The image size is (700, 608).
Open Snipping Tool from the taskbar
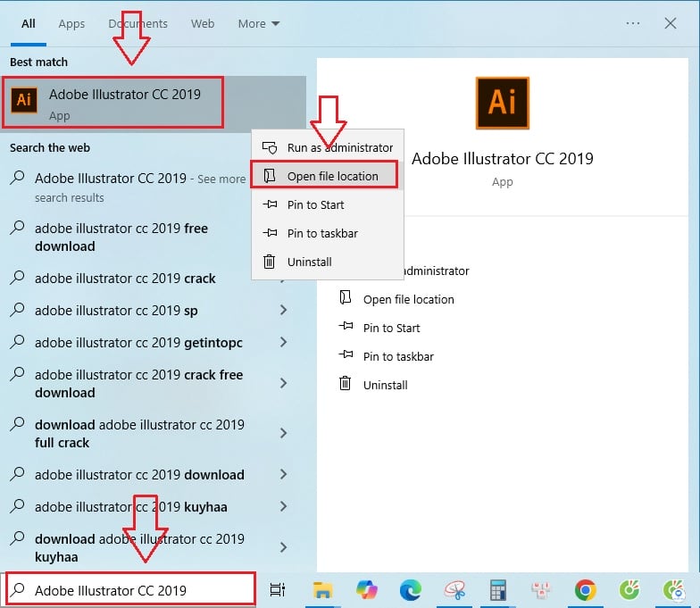click(454, 590)
